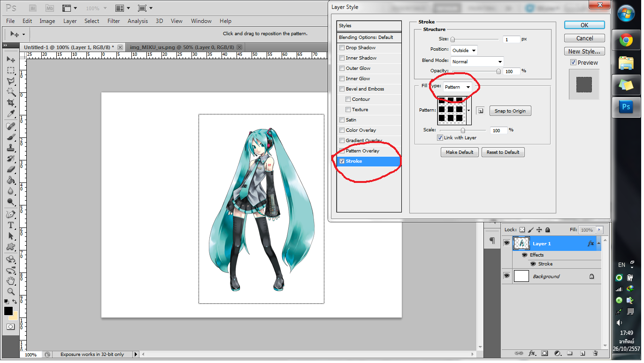Image resolution: width=644 pixels, height=363 pixels.
Task: Select the Blur tool
Action: 10,191
